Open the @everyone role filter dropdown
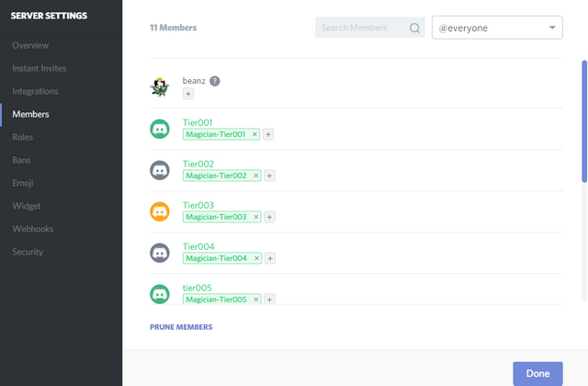588x386 pixels. pyautogui.click(x=497, y=28)
